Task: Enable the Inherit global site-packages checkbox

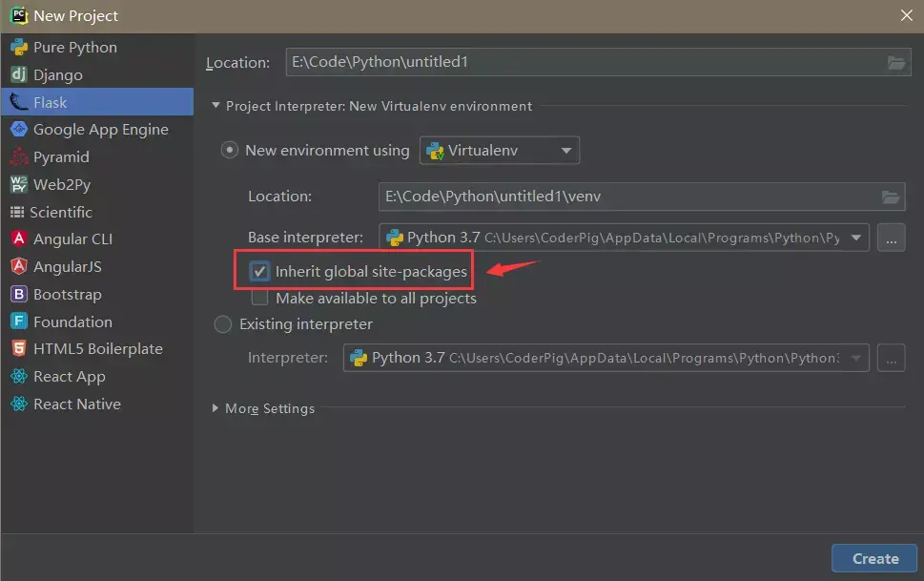Action: (259, 271)
